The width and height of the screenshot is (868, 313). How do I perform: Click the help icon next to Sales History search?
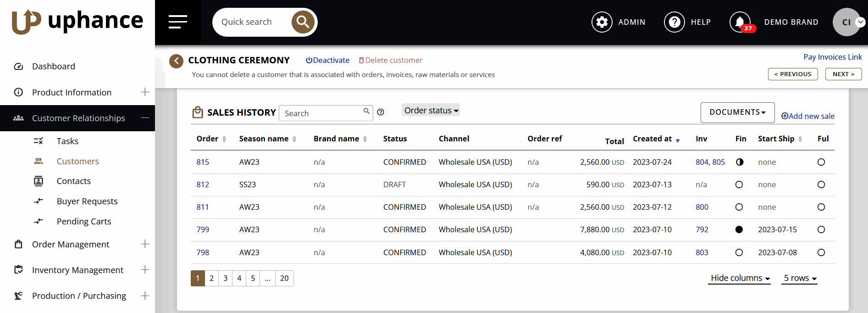[x=381, y=112]
